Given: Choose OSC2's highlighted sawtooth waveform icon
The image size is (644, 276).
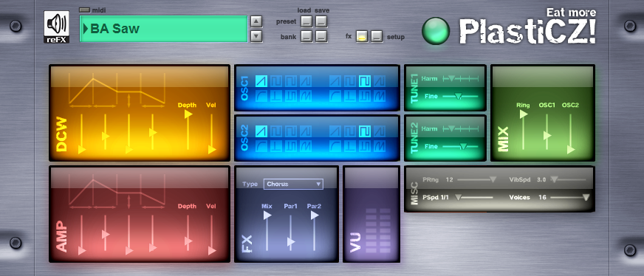Looking at the screenshot, I should (261, 131).
